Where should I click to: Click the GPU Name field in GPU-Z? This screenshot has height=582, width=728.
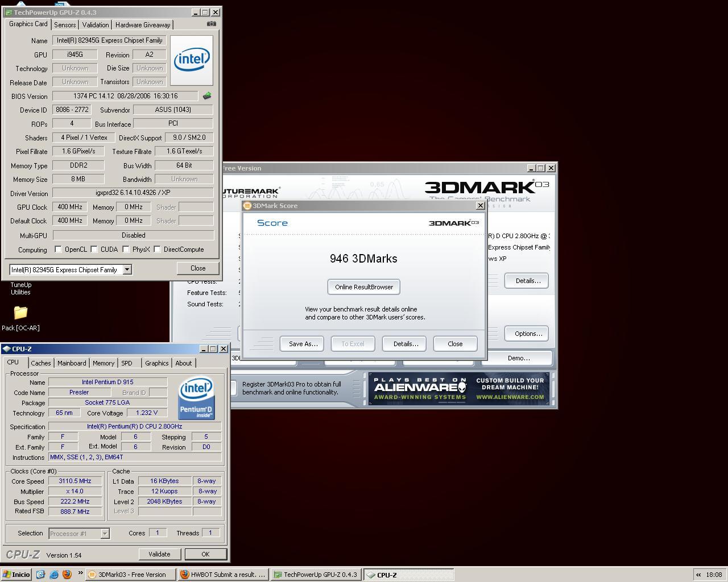click(x=110, y=40)
